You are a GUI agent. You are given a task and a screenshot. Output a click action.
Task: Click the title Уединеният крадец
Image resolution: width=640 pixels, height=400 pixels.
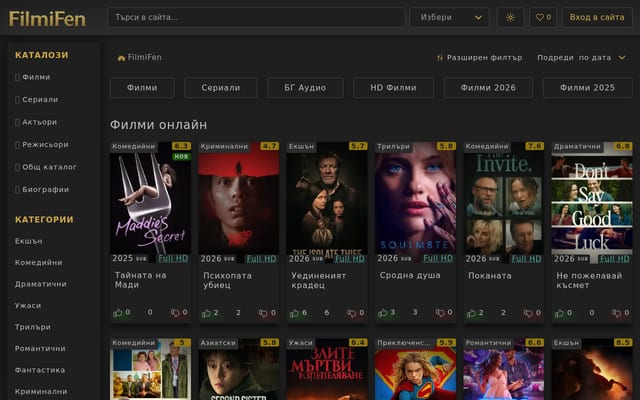click(x=319, y=280)
